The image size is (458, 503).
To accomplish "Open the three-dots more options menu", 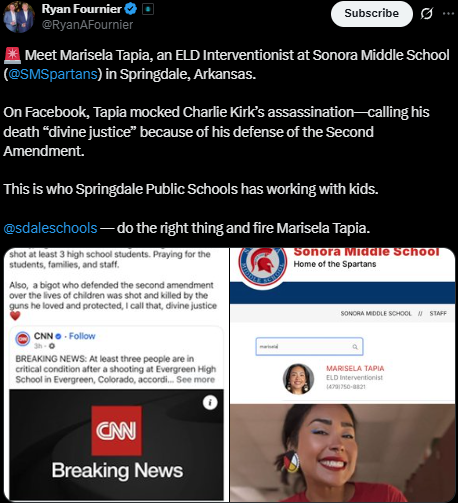I will (x=448, y=14).
